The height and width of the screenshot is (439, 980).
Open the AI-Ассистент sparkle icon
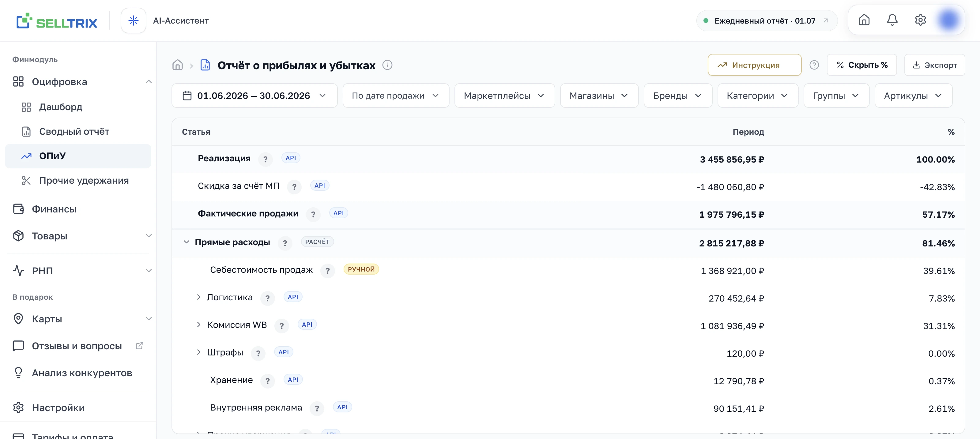click(x=133, y=21)
